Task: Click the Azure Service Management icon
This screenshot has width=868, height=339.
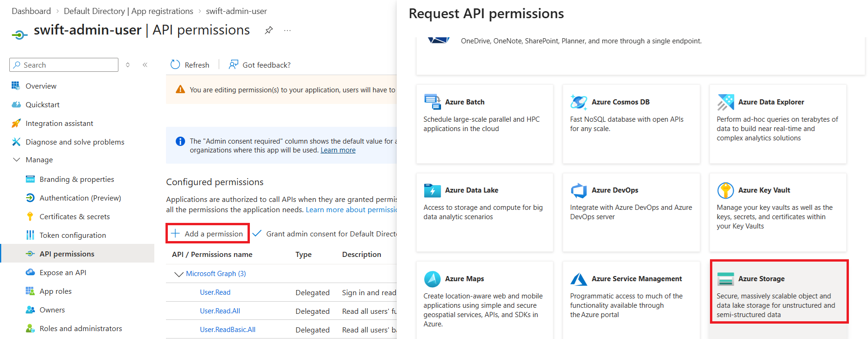Action: [579, 279]
